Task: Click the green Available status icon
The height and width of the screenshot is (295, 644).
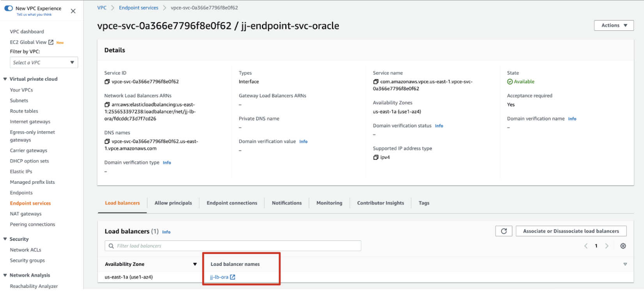Action: point(510,82)
